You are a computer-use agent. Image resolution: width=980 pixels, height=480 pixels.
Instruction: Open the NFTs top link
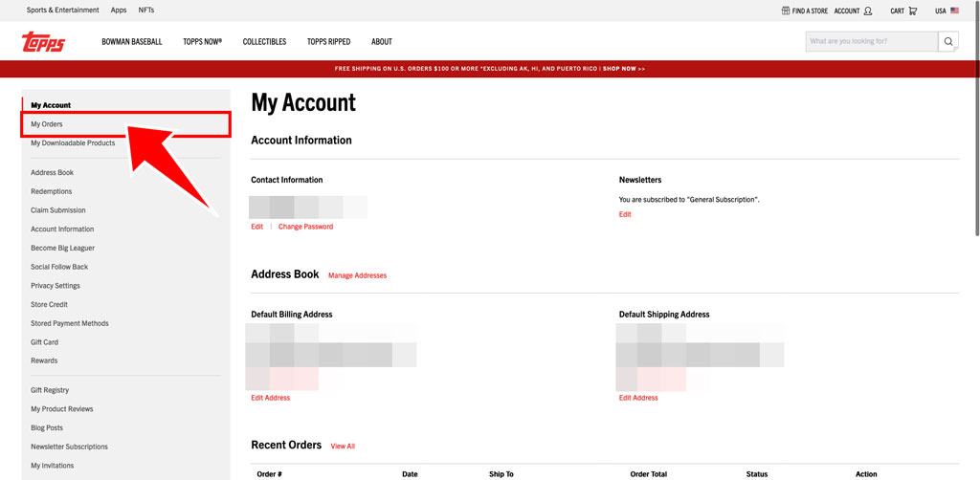(x=146, y=10)
